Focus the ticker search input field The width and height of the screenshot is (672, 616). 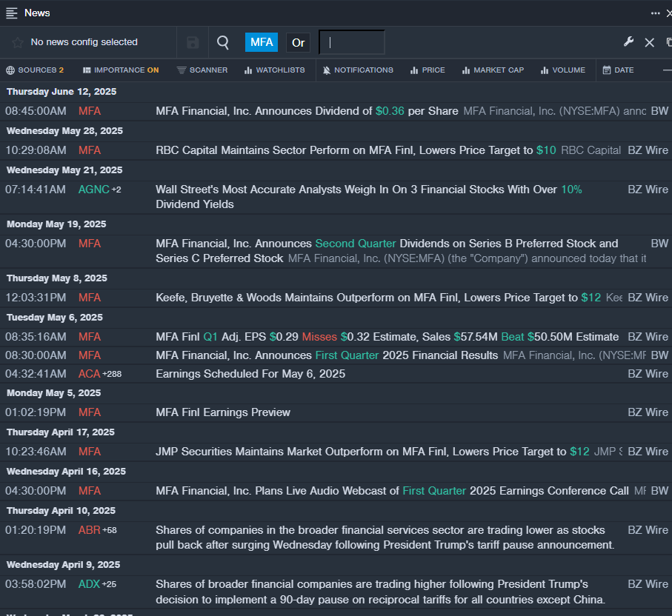pos(352,42)
